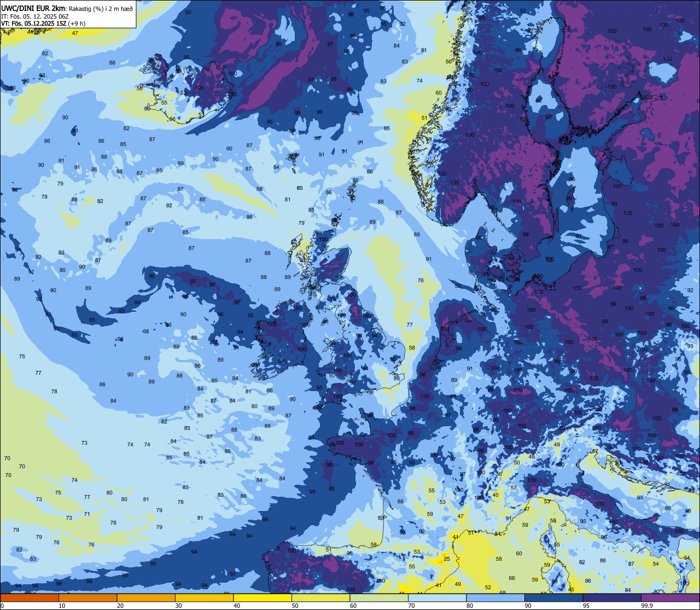Click the humidity value 25 on the map
The width and height of the screenshot is (700, 610).
[x=447, y=559]
